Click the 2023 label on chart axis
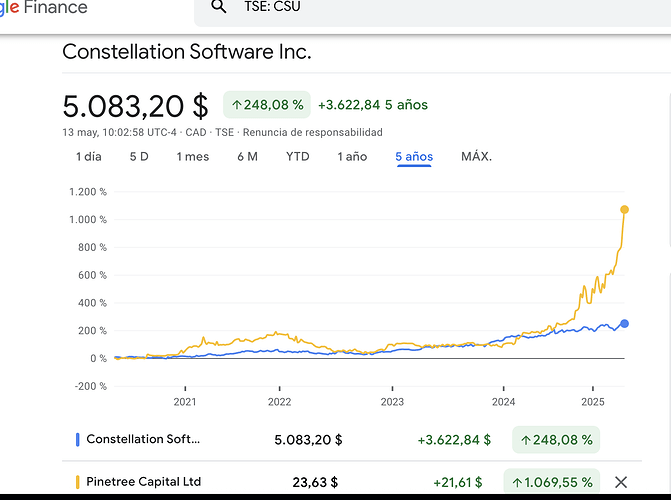Screen dimensions: 671x500 click(x=392, y=402)
